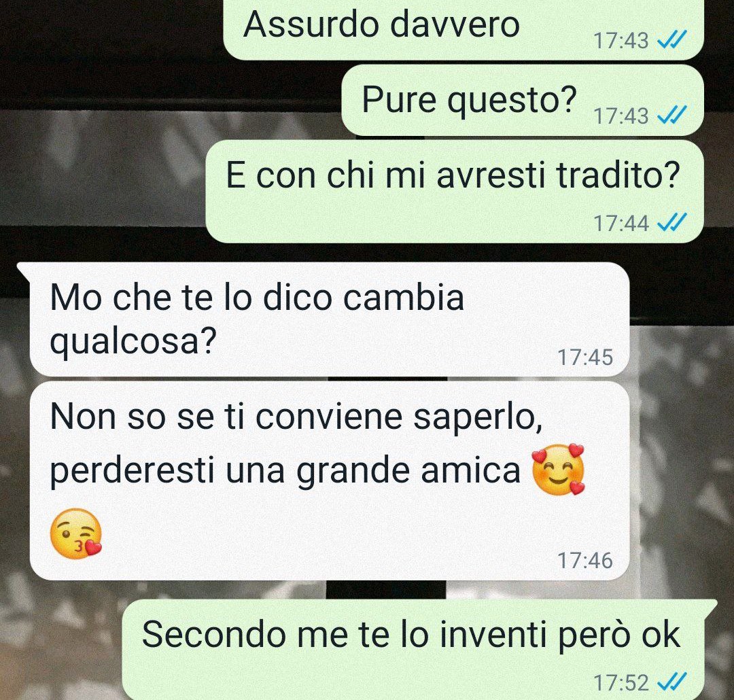The height and width of the screenshot is (700, 734).
Task: Select the 'Pure questo?' message bubble
Action: 523,100
